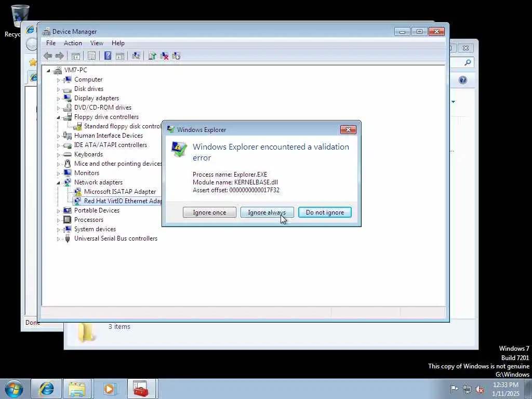532x399 pixels.
Task: Toggle the action pane toolbar icon
Action: click(x=120, y=56)
